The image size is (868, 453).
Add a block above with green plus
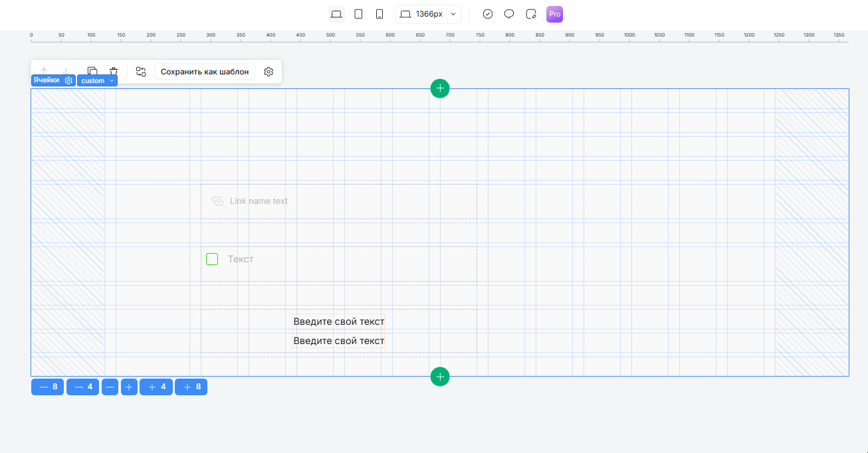point(440,88)
